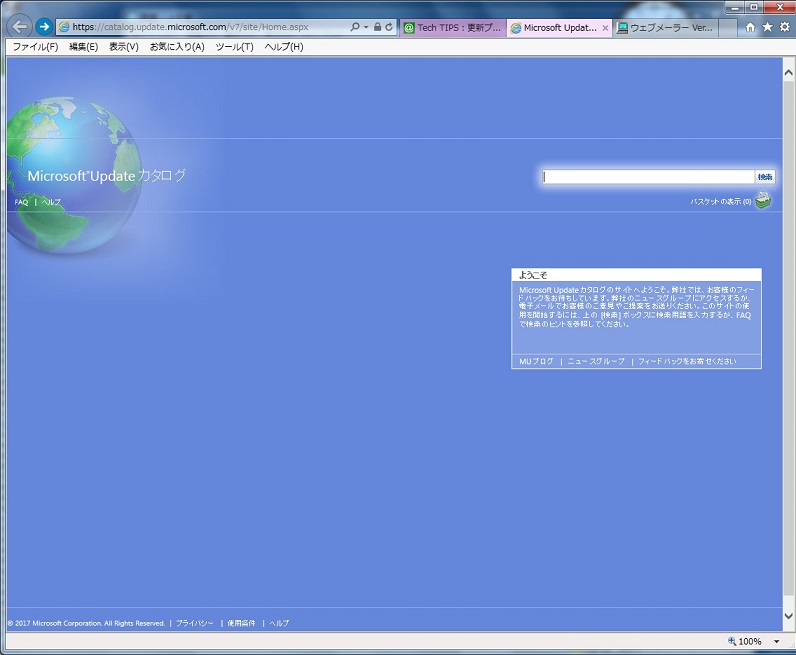Click the blank new tab button
This screenshot has width=796, height=655.
pyautogui.click(x=727, y=28)
